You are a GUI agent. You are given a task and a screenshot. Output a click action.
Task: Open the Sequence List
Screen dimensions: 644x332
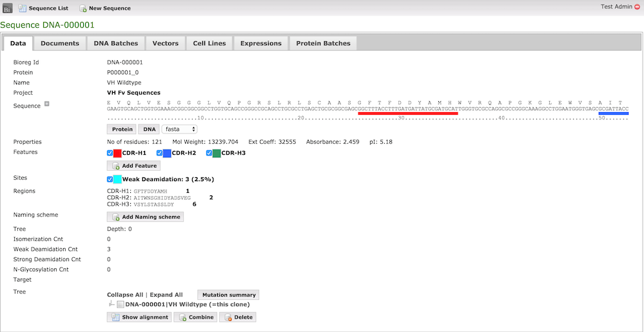point(44,8)
